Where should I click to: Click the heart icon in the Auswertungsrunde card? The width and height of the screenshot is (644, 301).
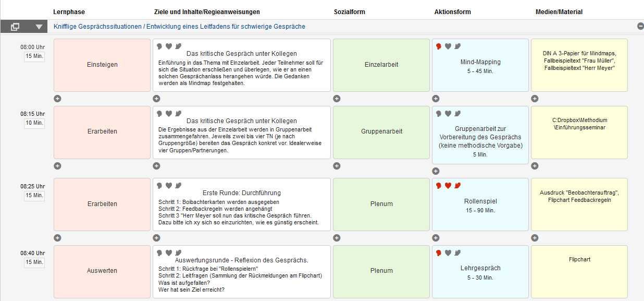[169, 253]
